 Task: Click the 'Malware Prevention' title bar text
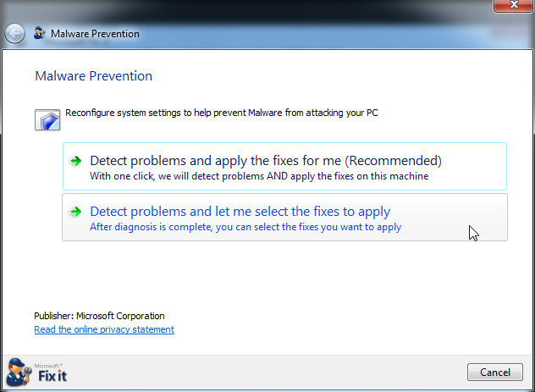(95, 34)
